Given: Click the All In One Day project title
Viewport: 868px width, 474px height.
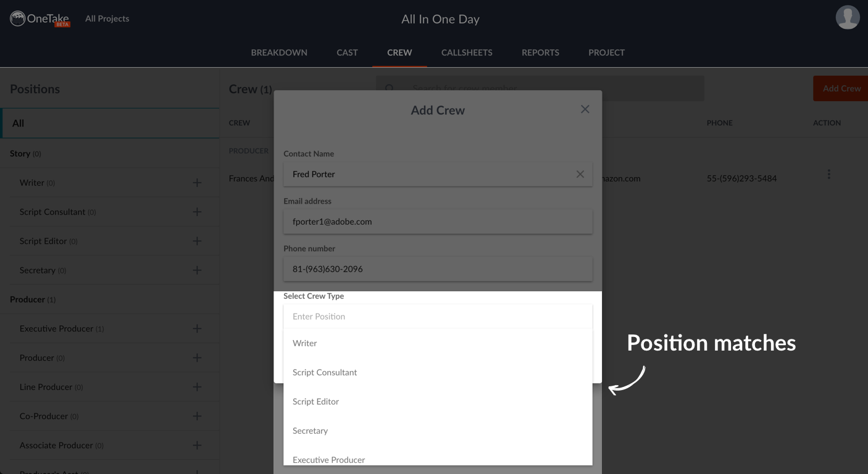Looking at the screenshot, I should click(440, 19).
